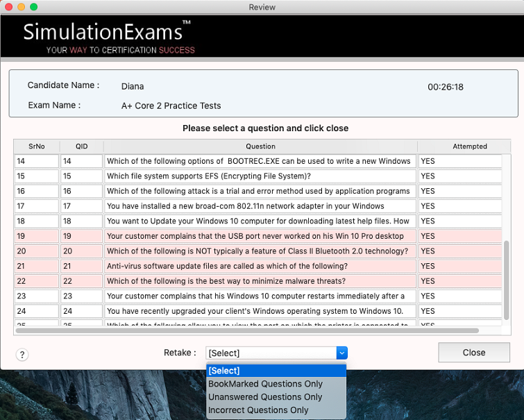Click exam name A+ Core 2 Practice Tests
The width and height of the screenshot is (524, 420).
pyautogui.click(x=171, y=106)
